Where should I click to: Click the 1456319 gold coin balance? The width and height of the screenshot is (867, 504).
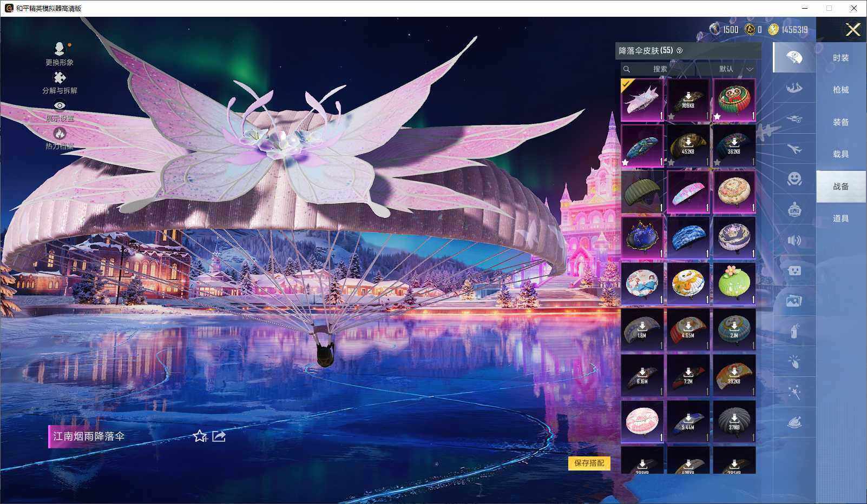click(x=788, y=29)
